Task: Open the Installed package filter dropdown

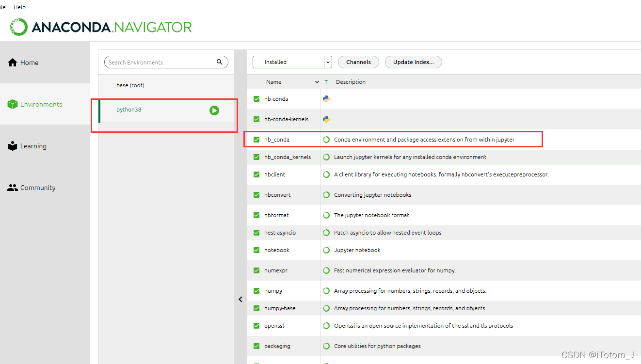Action: pos(292,62)
